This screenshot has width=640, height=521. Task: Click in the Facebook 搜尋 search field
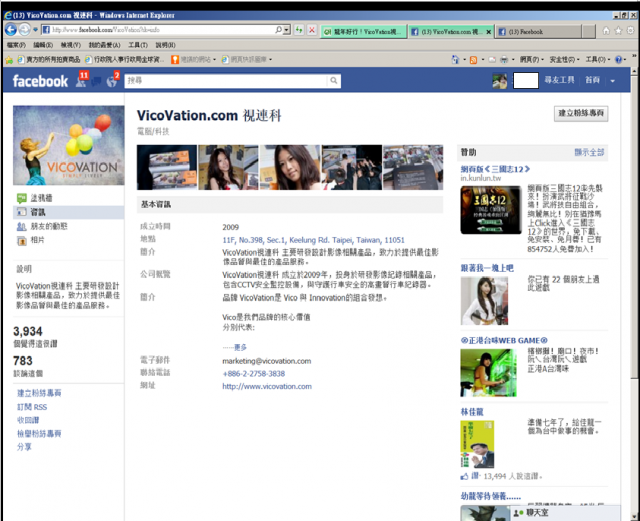point(226,80)
